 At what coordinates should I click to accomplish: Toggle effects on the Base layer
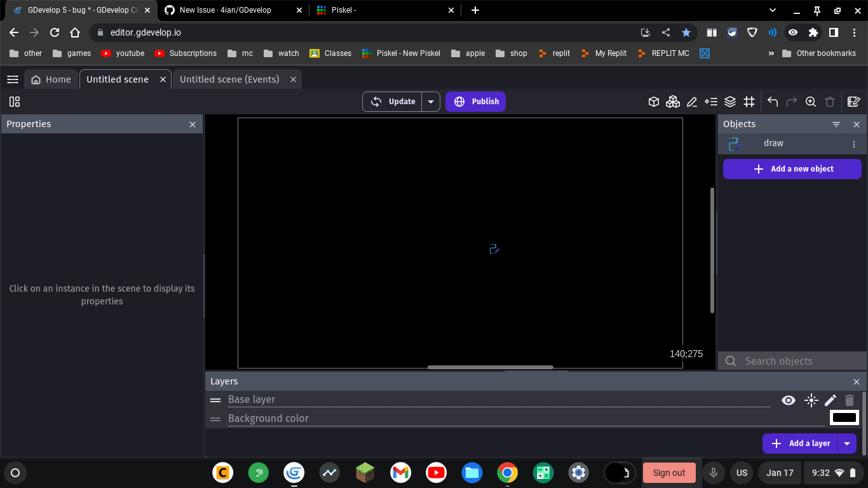point(811,400)
